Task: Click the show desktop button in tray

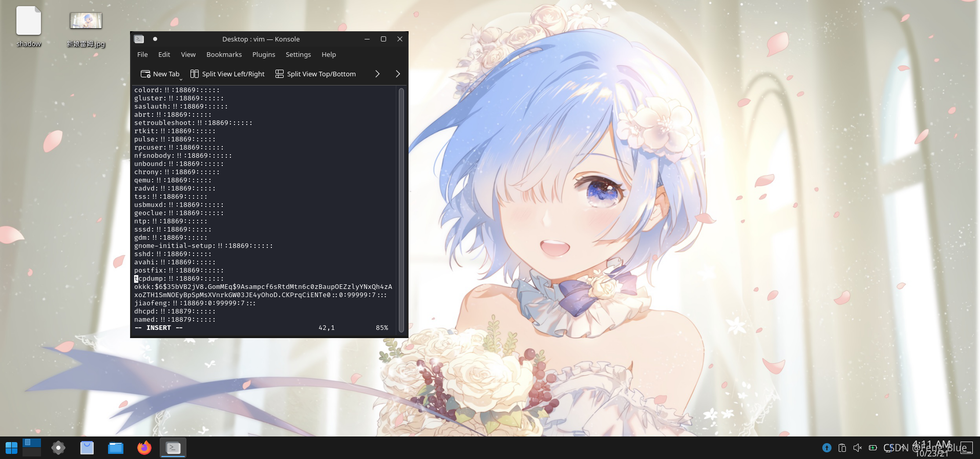Action: [x=966, y=448]
